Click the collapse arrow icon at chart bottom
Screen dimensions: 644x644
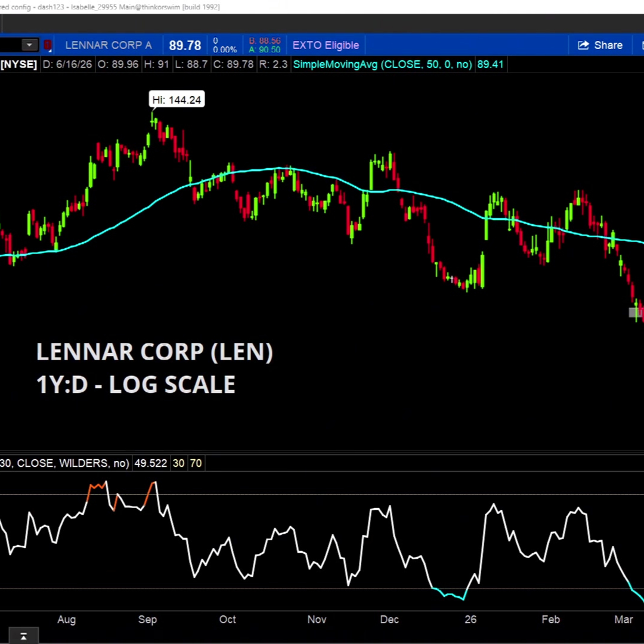[x=23, y=637]
